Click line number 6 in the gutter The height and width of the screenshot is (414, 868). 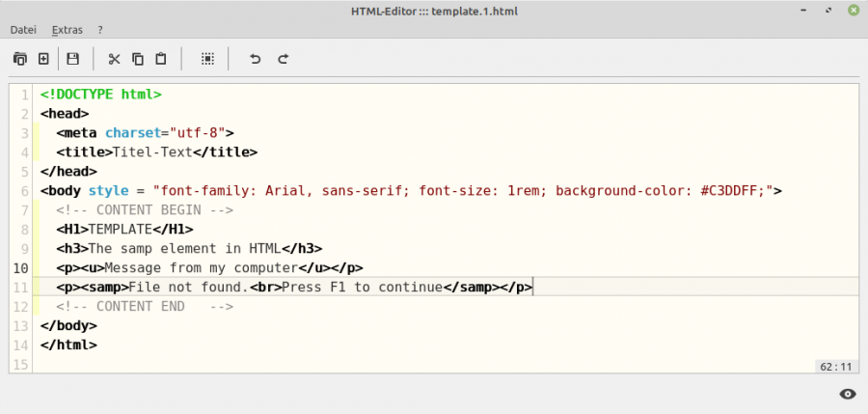[x=24, y=190]
